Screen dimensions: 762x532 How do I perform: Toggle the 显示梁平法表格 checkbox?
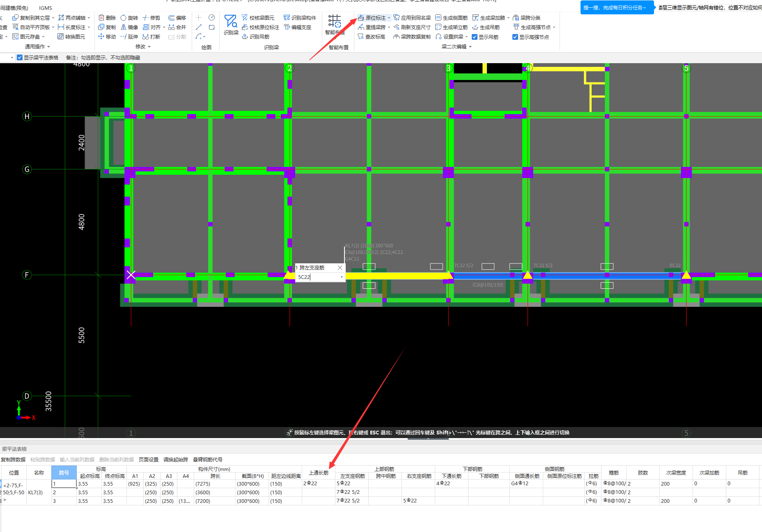19,57
